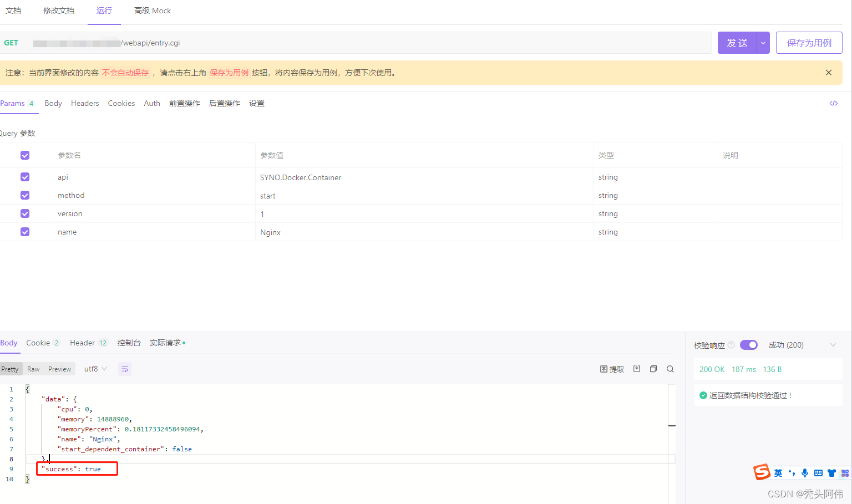Uncheck the name parameter checkbox

pyautogui.click(x=25, y=232)
